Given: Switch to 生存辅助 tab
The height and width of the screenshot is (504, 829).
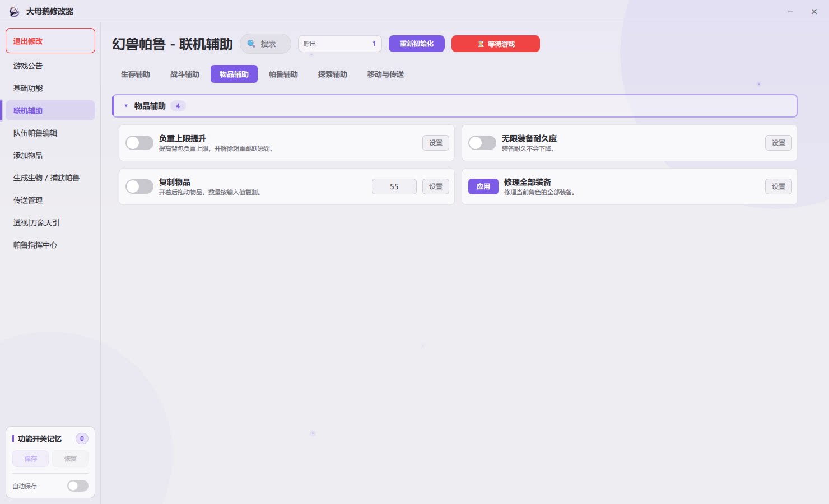Looking at the screenshot, I should (136, 74).
